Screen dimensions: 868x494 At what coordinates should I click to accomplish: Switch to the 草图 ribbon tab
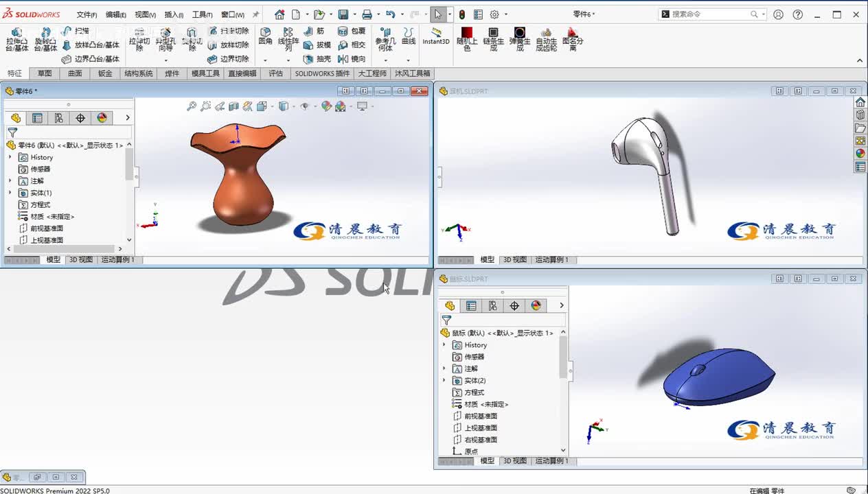click(x=45, y=73)
